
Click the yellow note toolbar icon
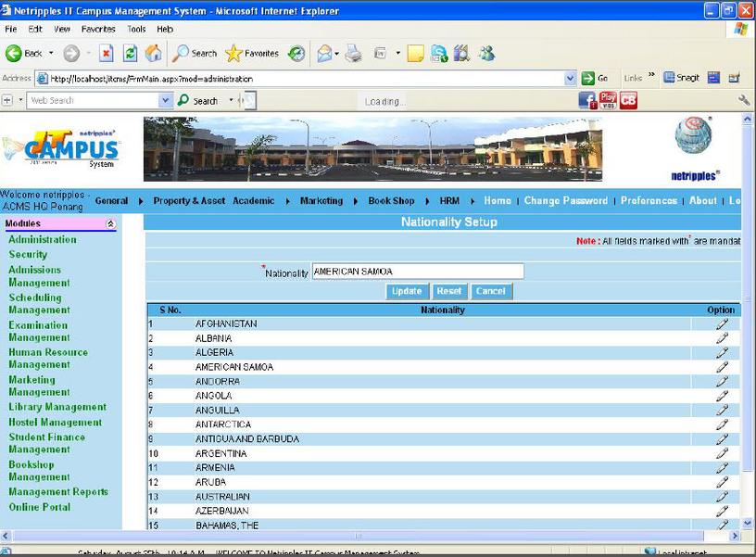(x=415, y=53)
